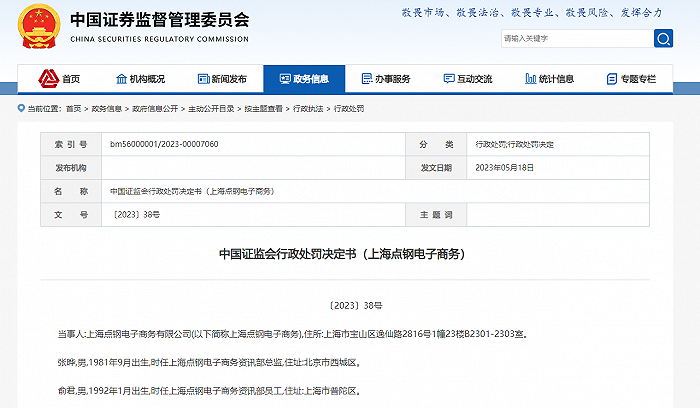Click the 分类 label cell
The height and width of the screenshot is (408, 700).
point(436,144)
